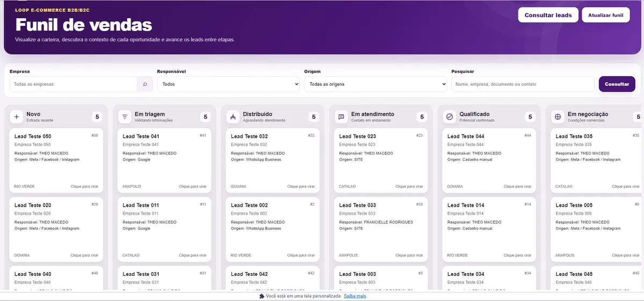Flip the Lead Teste 044 card
The height and width of the screenshot is (301, 644).
point(489,160)
